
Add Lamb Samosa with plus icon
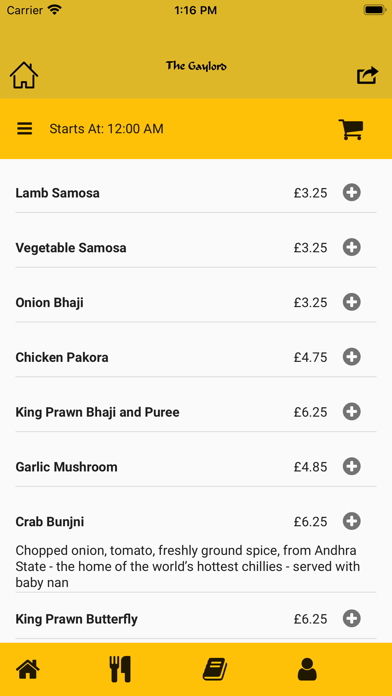pyautogui.click(x=352, y=193)
